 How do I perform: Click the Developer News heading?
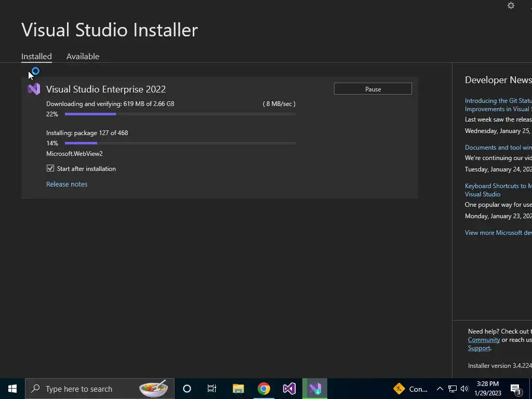[498, 80]
